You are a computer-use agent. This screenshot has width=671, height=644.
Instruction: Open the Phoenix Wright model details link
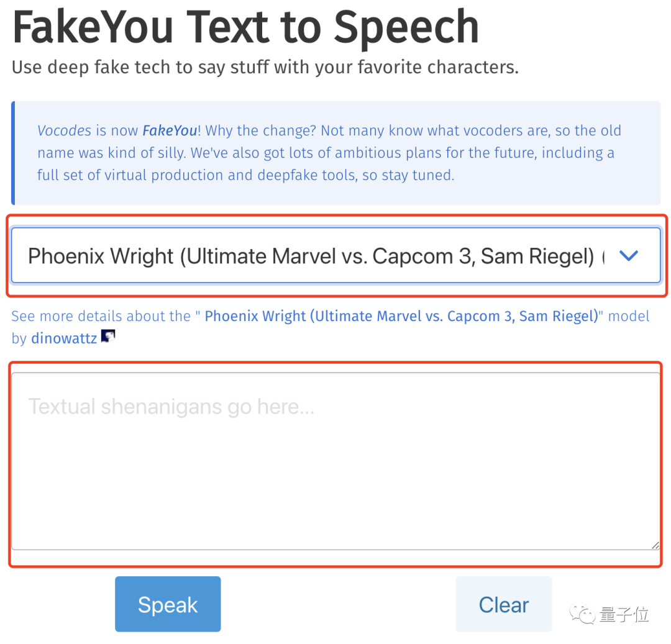pyautogui.click(x=401, y=316)
